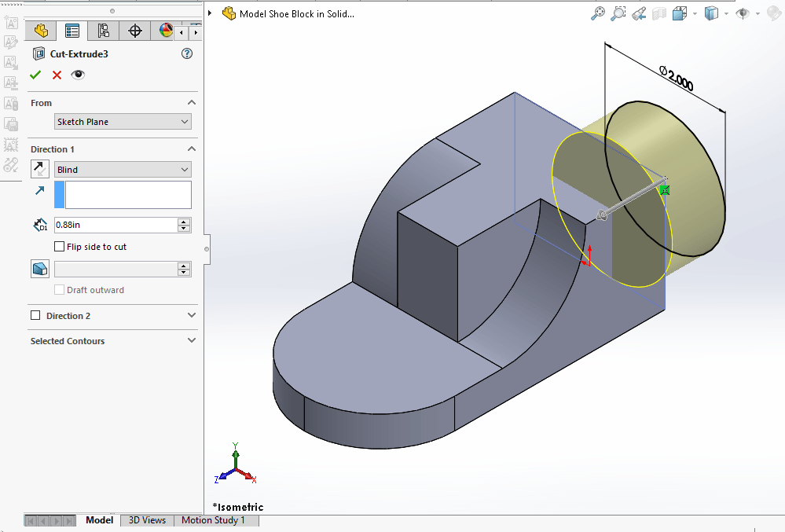Open the Blind end condition dropdown
This screenshot has width=785, height=532.
pyautogui.click(x=123, y=170)
